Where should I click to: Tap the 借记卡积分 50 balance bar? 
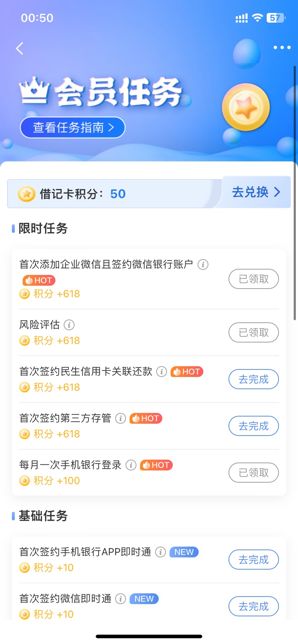coord(114,194)
